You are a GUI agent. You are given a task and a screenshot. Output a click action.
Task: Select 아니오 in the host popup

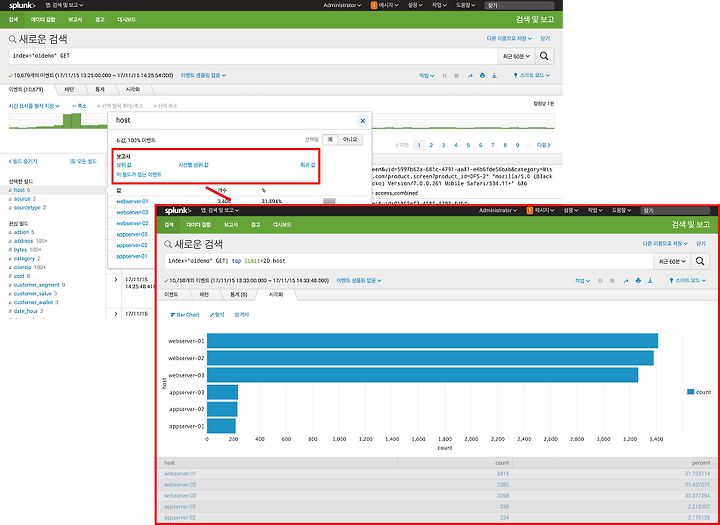point(350,139)
